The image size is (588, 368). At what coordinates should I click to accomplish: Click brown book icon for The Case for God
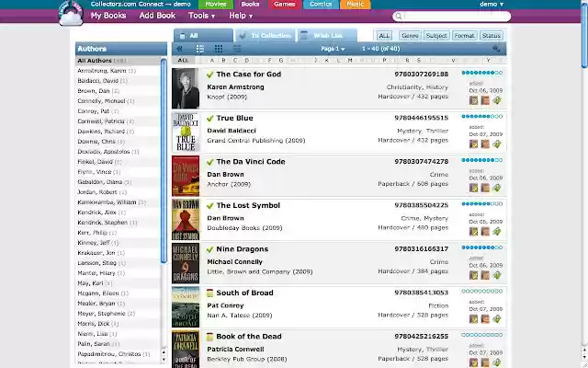click(x=485, y=100)
